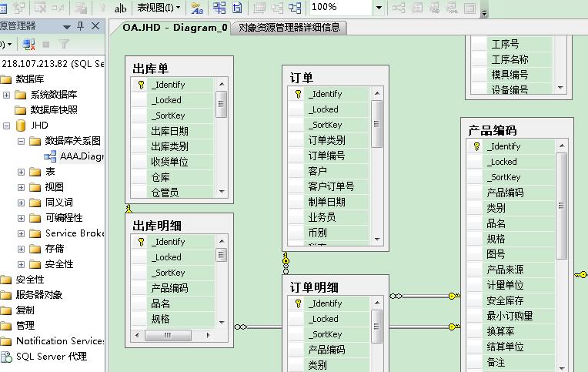Collapse the JHD database node
588x372 pixels.
(x=6, y=126)
